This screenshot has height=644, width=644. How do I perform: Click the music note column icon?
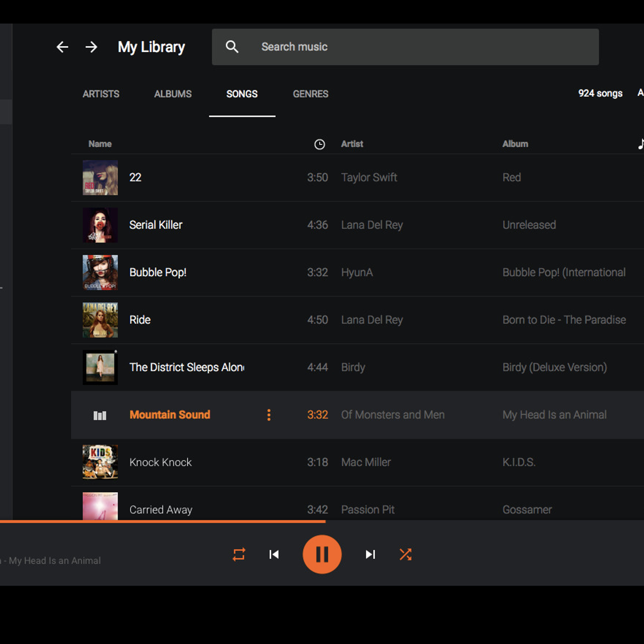tap(640, 144)
